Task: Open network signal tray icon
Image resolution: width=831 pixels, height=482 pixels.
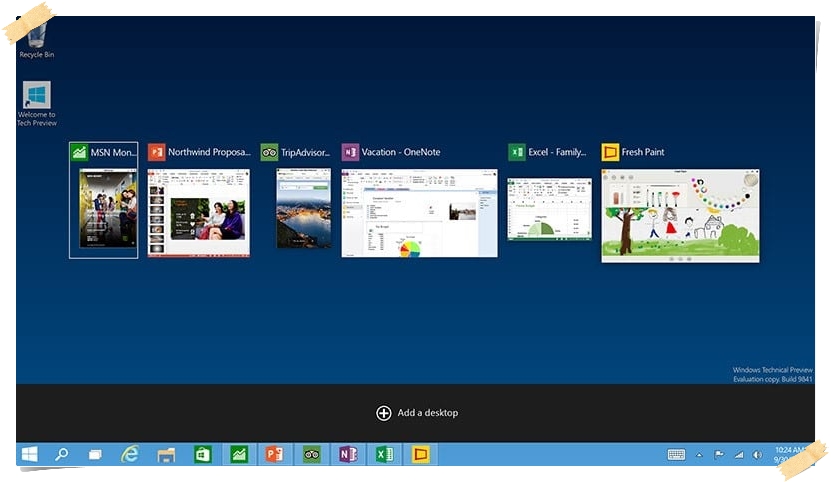Action: [739, 454]
